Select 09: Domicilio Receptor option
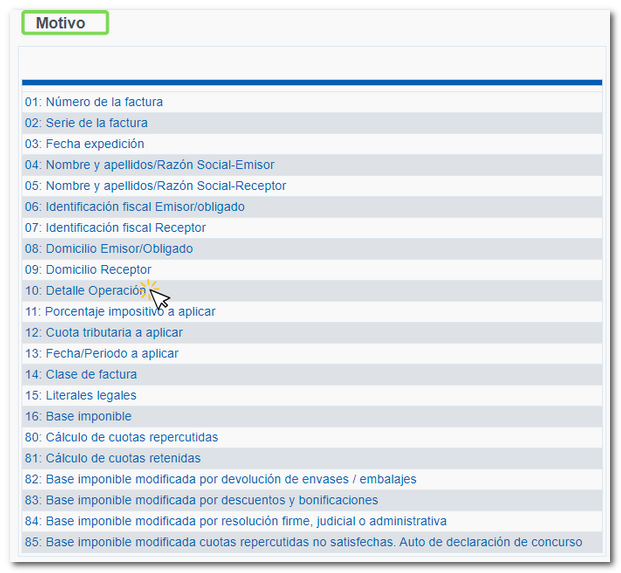The height and width of the screenshot is (573, 621). [x=88, y=270]
